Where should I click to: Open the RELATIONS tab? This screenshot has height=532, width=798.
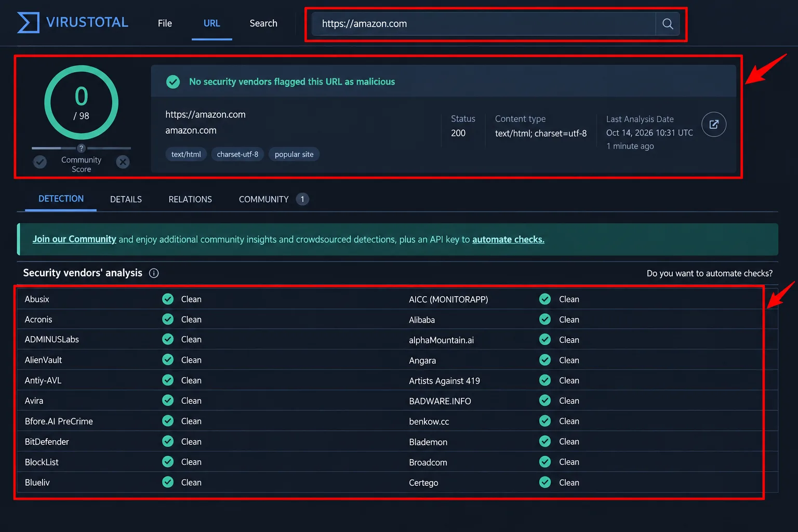(190, 199)
